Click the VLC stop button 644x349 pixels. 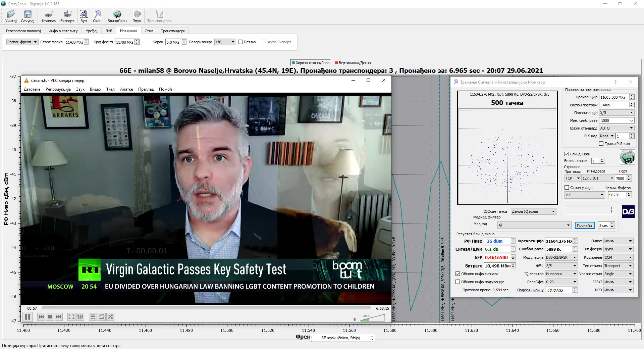tap(50, 317)
